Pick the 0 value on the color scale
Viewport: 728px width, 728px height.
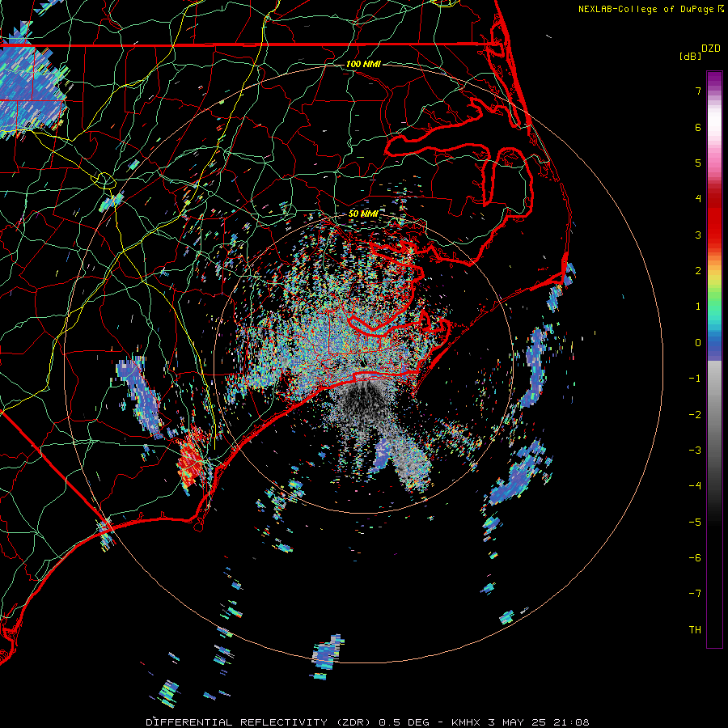[x=698, y=343]
